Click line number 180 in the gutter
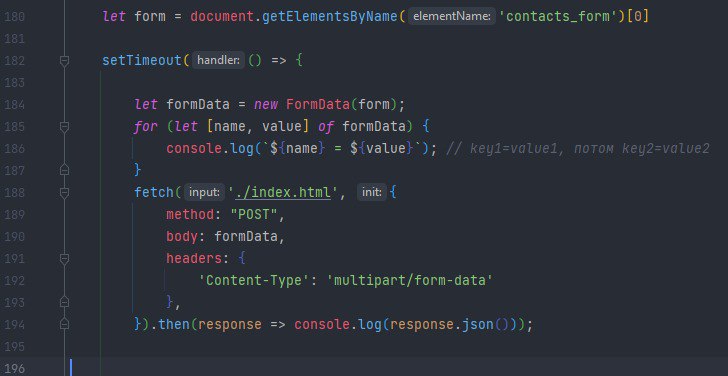This screenshot has height=376, width=728. pyautogui.click(x=14, y=17)
